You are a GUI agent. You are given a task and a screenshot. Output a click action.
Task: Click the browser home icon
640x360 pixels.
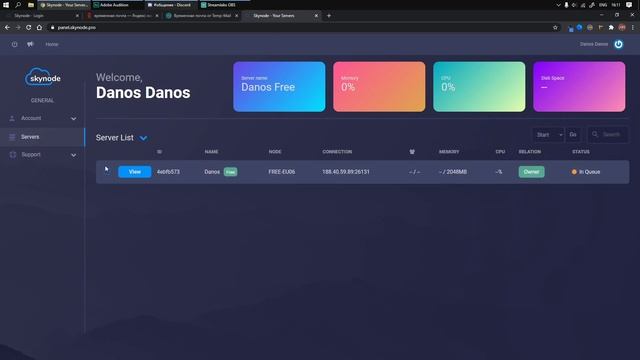click(39, 27)
